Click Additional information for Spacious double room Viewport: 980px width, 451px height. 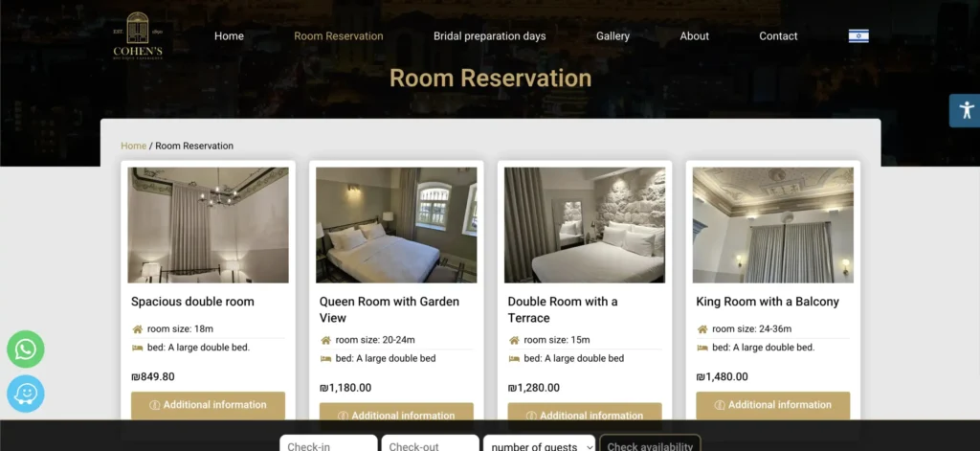(208, 405)
